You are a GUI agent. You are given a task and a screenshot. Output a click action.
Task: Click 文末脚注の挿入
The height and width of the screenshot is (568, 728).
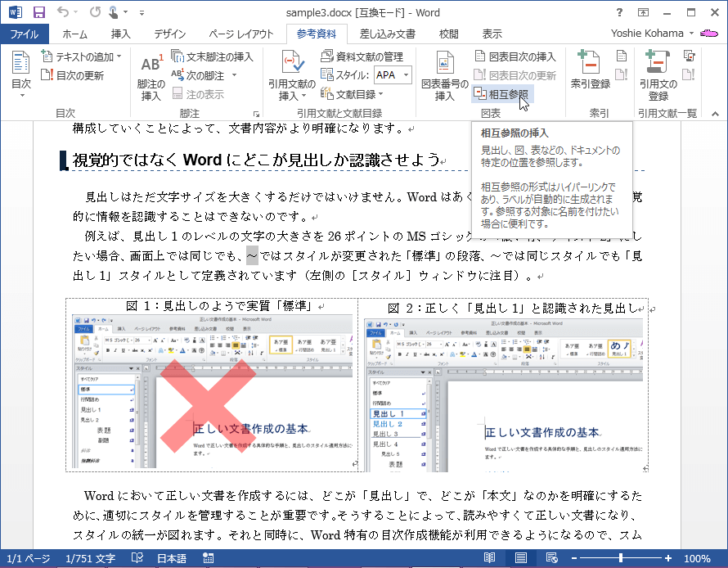pyautogui.click(x=212, y=56)
